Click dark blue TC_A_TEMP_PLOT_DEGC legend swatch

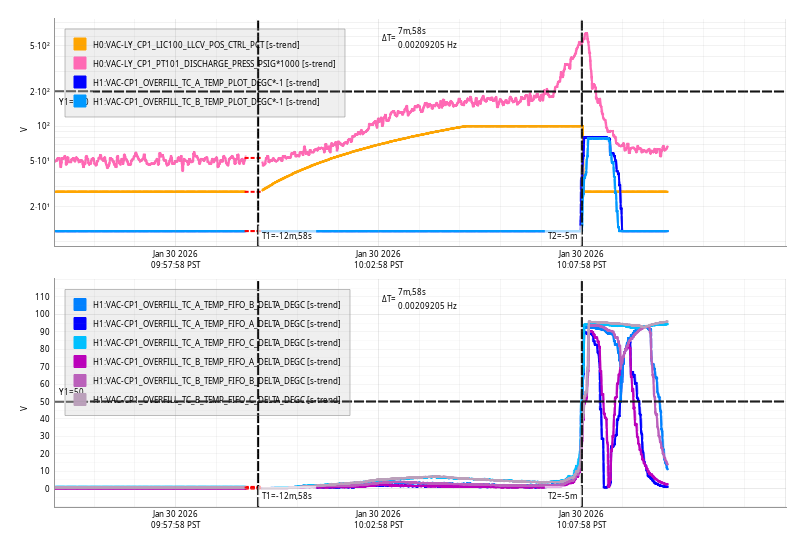pos(80,82)
